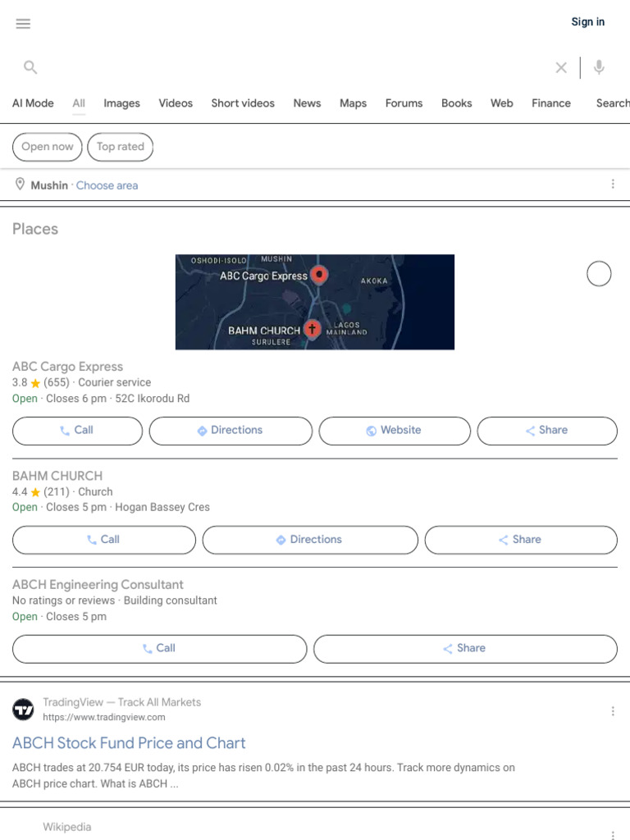Visit ABC Cargo Express Website

pos(395,431)
